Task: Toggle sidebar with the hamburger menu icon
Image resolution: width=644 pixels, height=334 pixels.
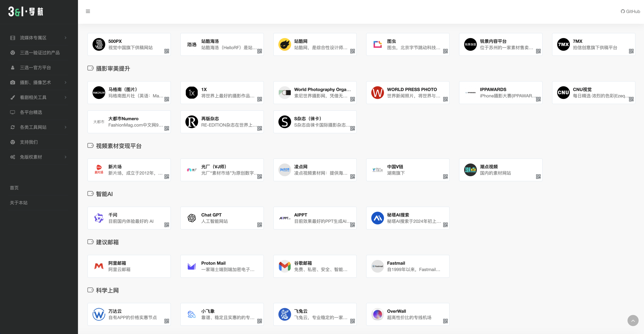Action: pos(88,11)
